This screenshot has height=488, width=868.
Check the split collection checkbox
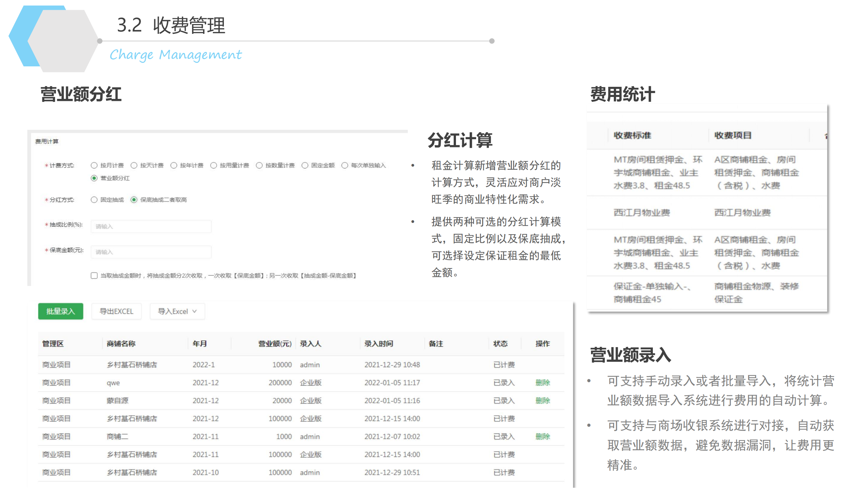tap(94, 276)
